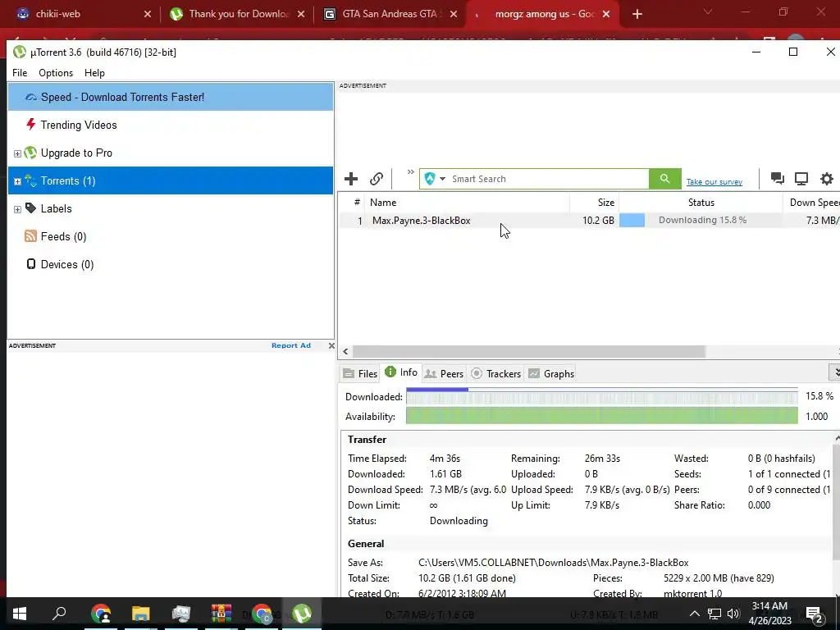Select the Max.Payne.3-BlackBox torrent row
840x630 pixels.
click(x=589, y=220)
